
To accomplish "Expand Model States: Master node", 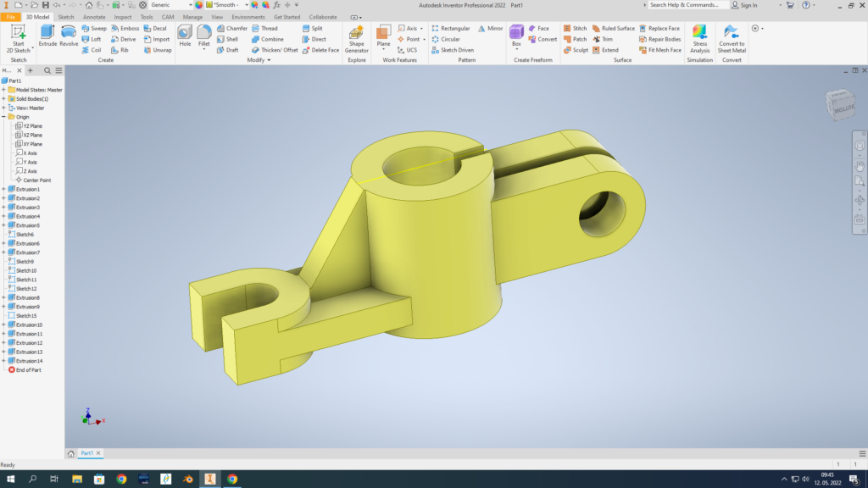I will 4,90.
